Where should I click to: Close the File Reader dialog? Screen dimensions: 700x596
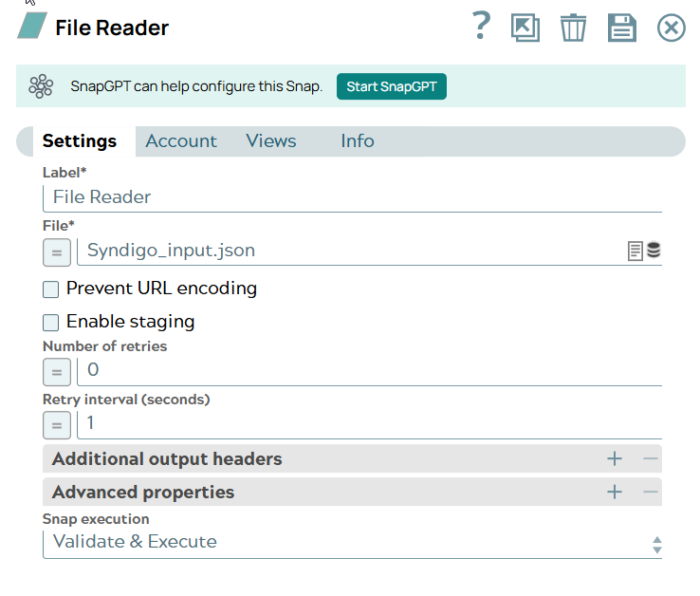(x=671, y=28)
